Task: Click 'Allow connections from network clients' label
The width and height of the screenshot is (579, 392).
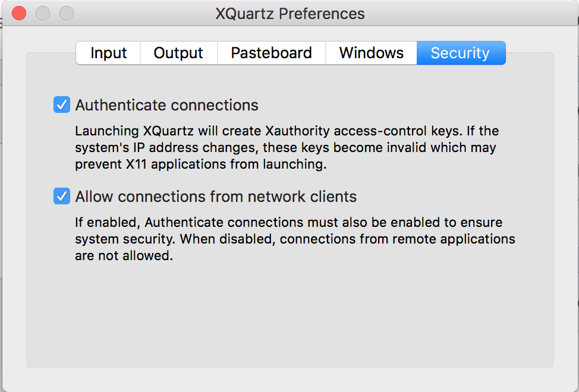Action: tap(216, 196)
